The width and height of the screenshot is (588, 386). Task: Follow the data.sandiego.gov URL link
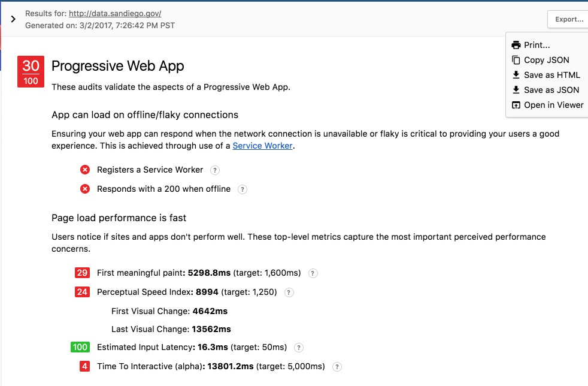pos(115,13)
